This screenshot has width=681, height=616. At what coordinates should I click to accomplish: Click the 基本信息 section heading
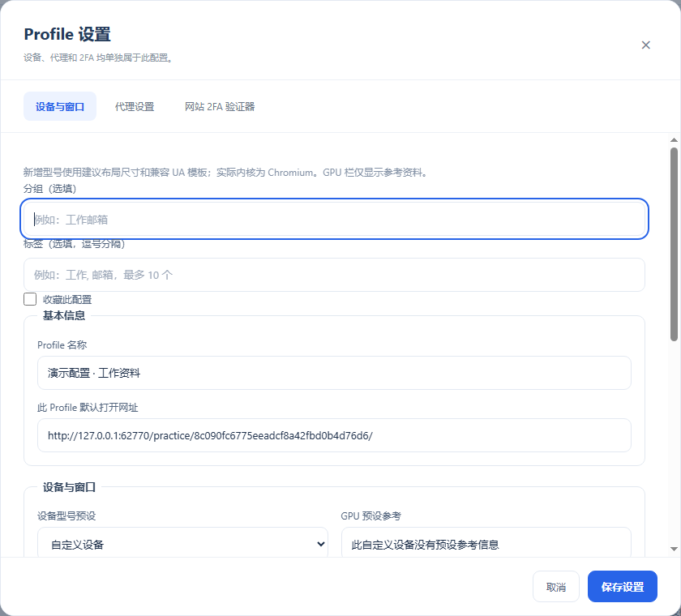tap(64, 315)
